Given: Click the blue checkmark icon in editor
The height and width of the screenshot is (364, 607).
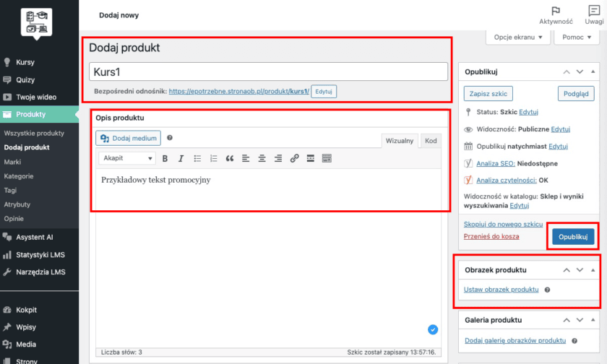Looking at the screenshot, I should [x=433, y=329].
